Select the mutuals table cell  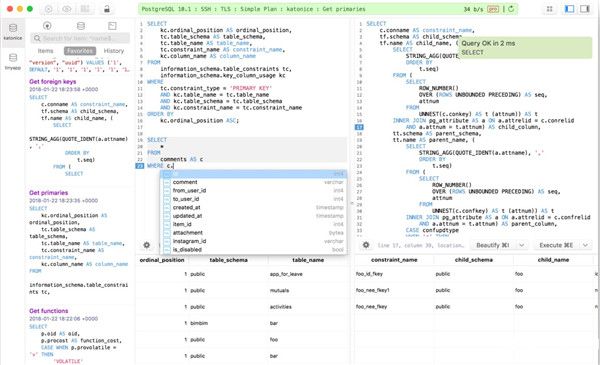click(x=279, y=290)
